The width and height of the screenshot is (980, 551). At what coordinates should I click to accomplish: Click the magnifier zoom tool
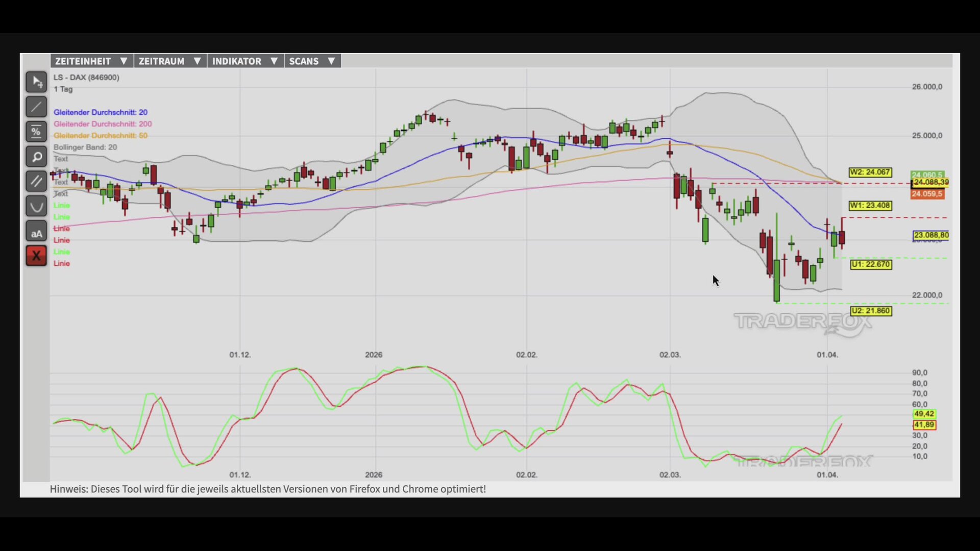36,157
